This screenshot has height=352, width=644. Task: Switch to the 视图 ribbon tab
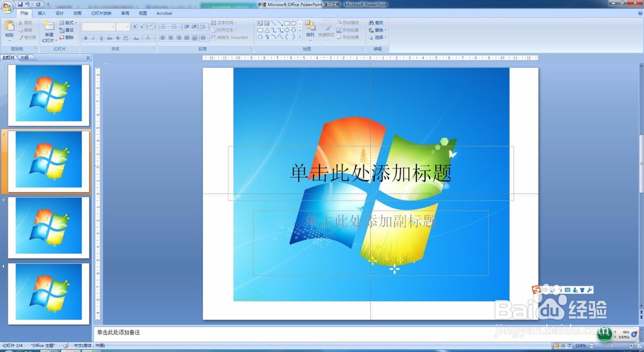[x=143, y=13]
